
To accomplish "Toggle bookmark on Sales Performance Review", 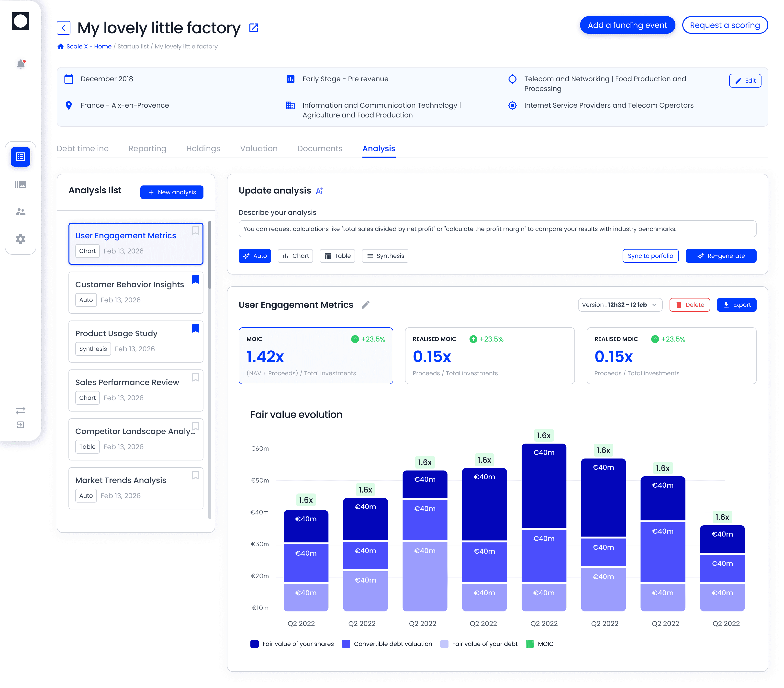I will coord(195,377).
